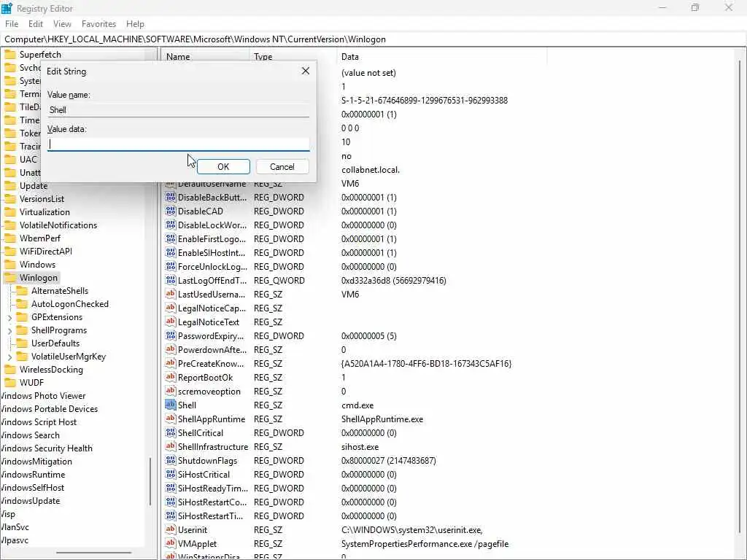
Task: Open the Help menu
Action: (x=135, y=24)
